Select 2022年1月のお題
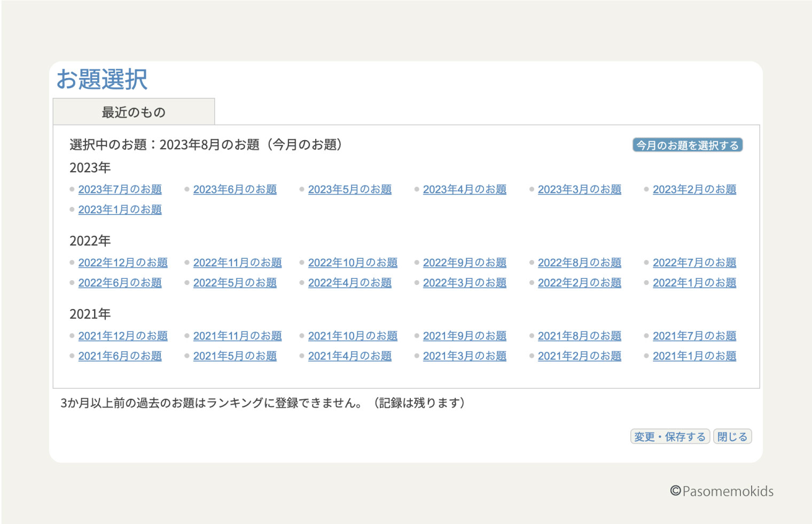Viewport: 812px width, 524px height. pos(694,283)
